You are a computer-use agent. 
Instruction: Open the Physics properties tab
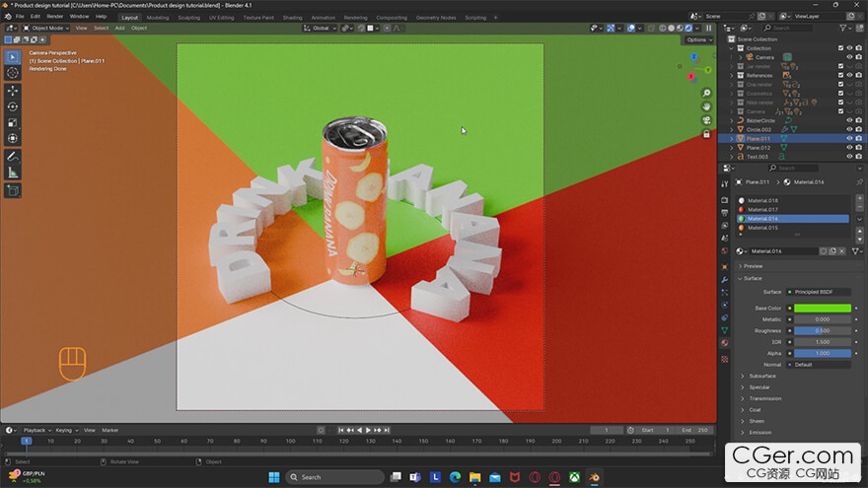coord(725,305)
